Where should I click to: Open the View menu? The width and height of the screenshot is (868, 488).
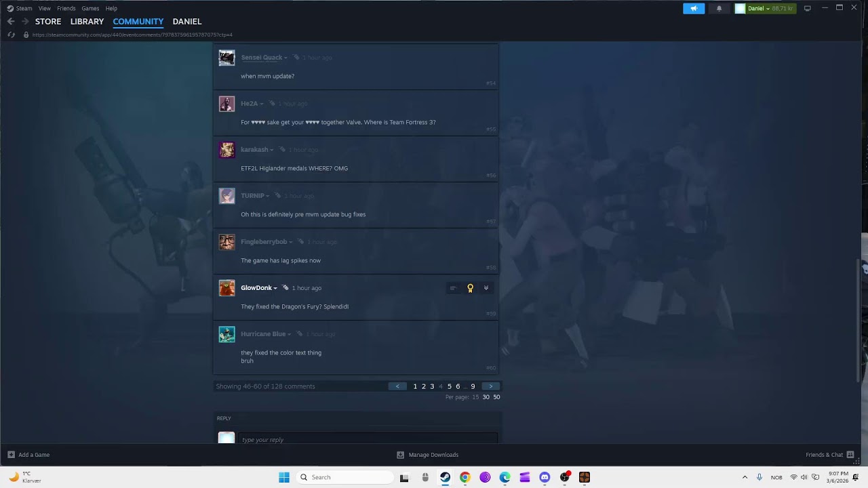[x=45, y=8]
